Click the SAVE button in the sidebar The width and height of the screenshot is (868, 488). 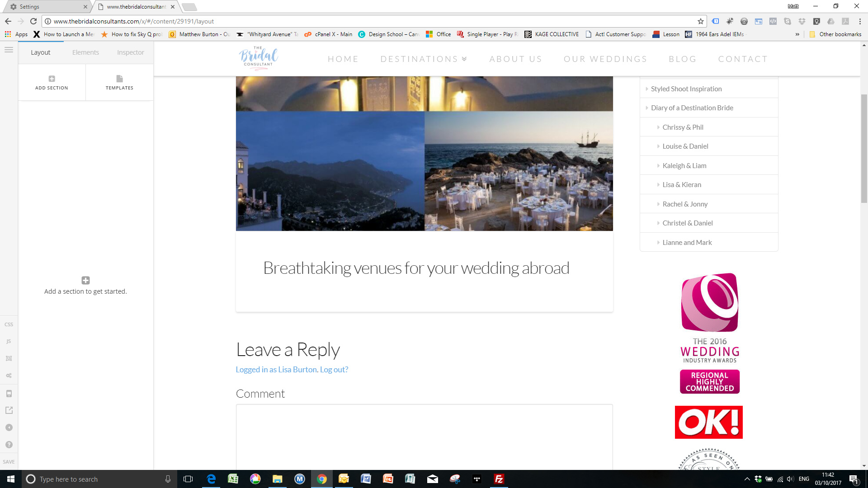9,462
